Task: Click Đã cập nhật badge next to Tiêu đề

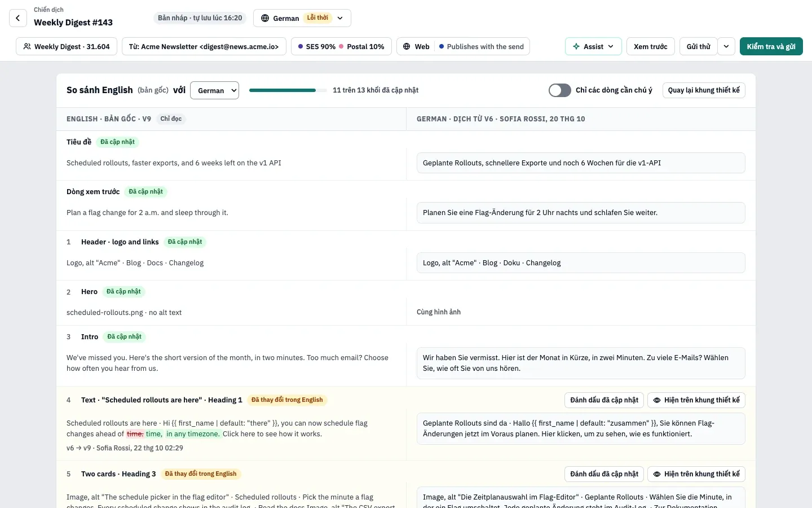Action: (x=117, y=142)
